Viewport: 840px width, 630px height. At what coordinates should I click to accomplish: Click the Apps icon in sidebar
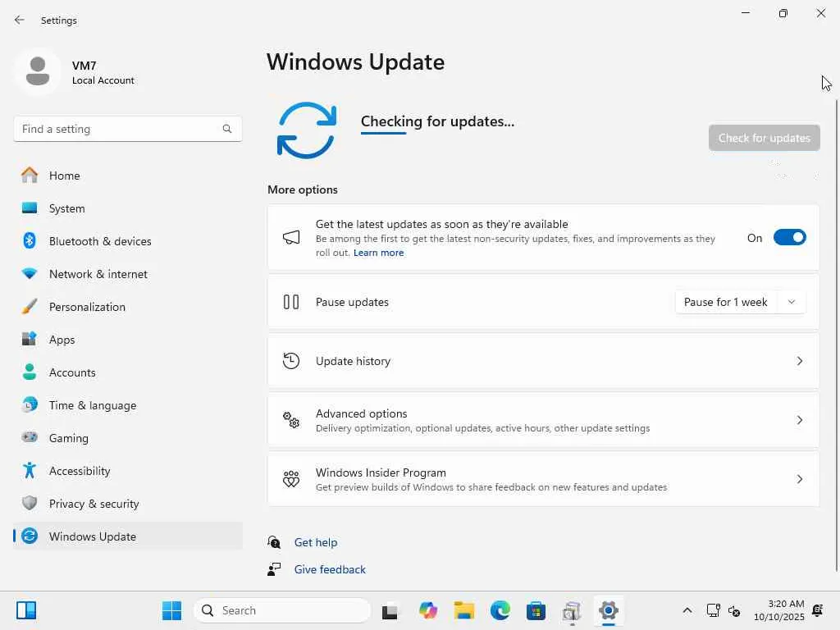point(30,339)
